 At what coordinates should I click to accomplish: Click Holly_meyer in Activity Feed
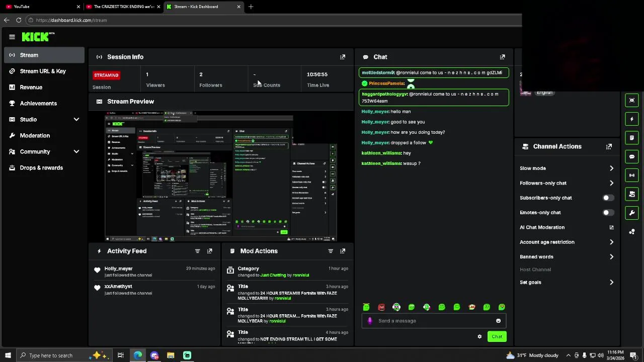pyautogui.click(x=118, y=268)
